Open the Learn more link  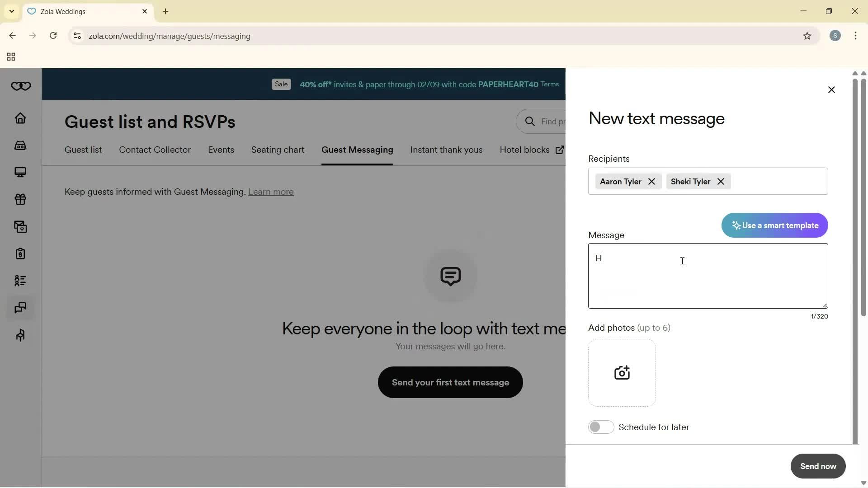(x=271, y=192)
